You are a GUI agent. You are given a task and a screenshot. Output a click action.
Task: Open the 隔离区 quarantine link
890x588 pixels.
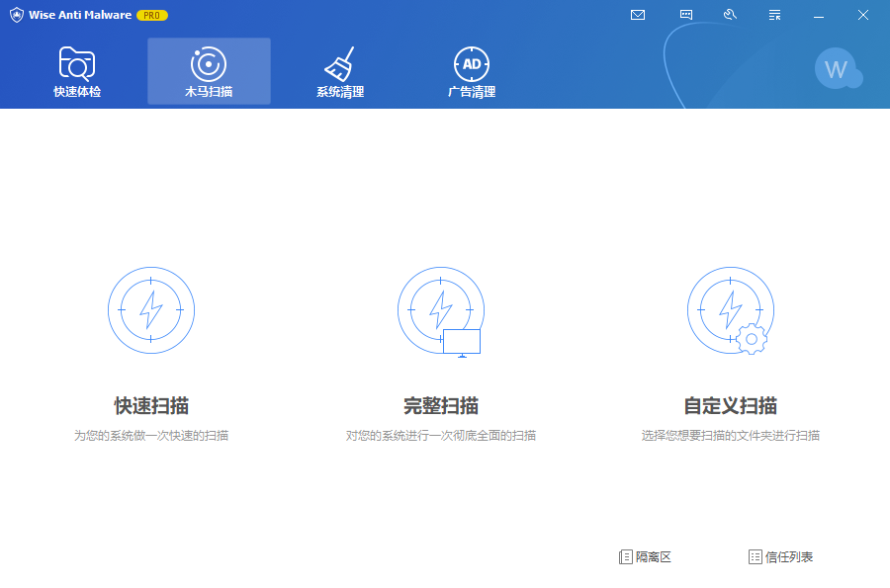[x=645, y=556]
